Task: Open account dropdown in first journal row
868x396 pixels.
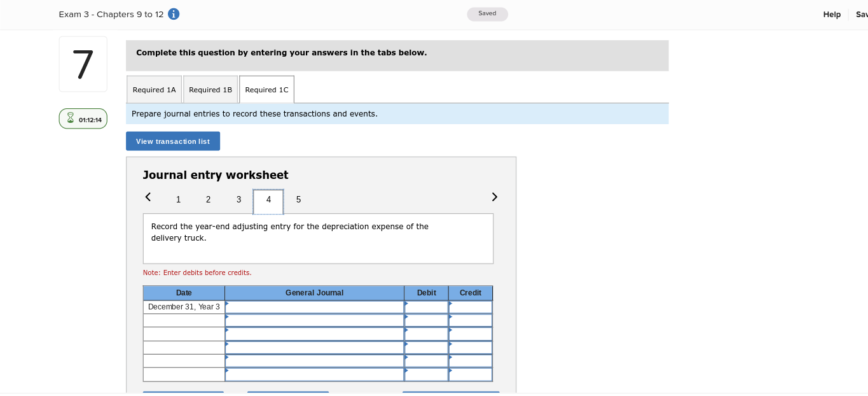Action: (x=313, y=307)
